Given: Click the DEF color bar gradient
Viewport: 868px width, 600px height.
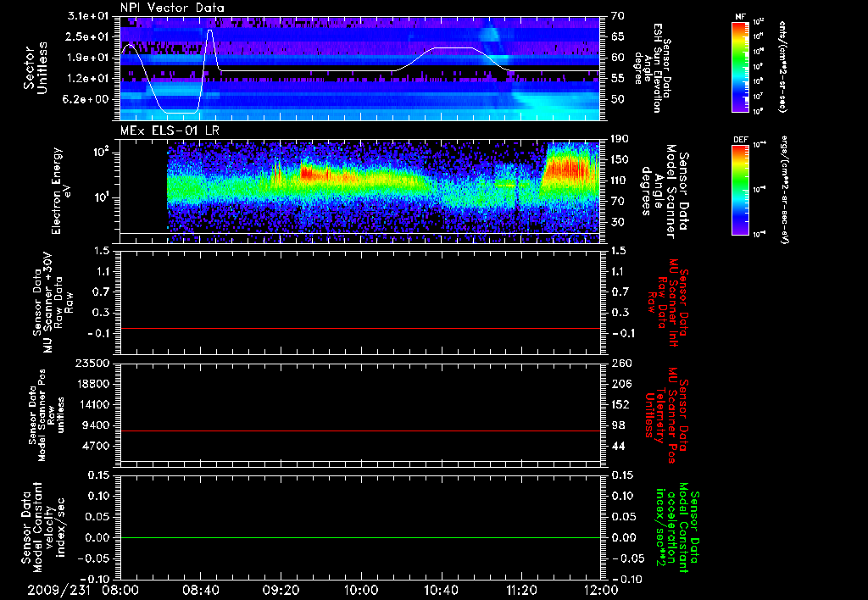Looking at the screenshot, I should [x=740, y=190].
